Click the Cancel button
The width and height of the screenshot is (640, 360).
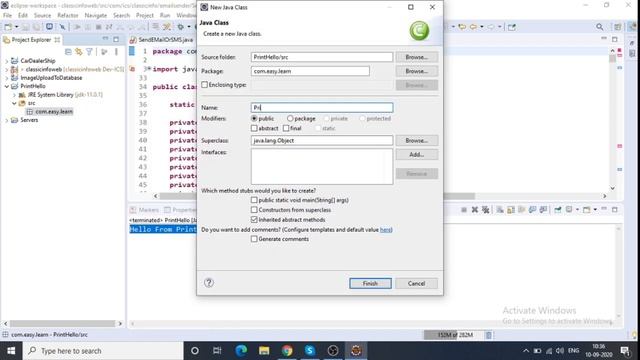point(416,283)
